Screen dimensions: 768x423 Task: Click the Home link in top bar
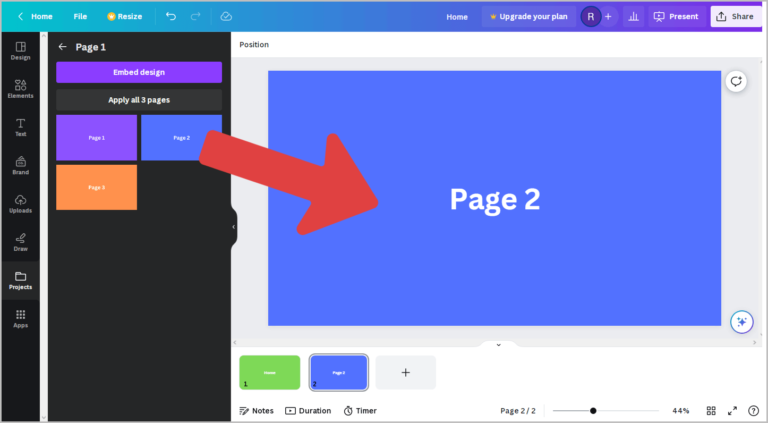point(456,17)
